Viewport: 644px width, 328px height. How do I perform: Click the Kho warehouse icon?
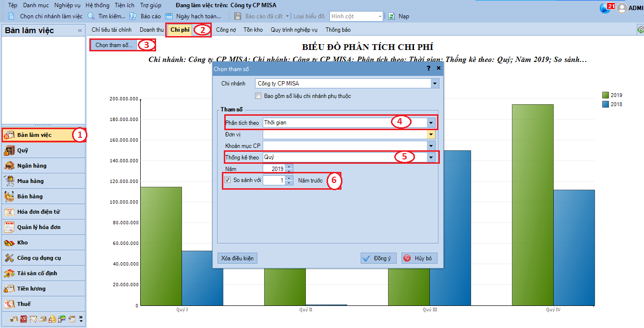coord(9,243)
